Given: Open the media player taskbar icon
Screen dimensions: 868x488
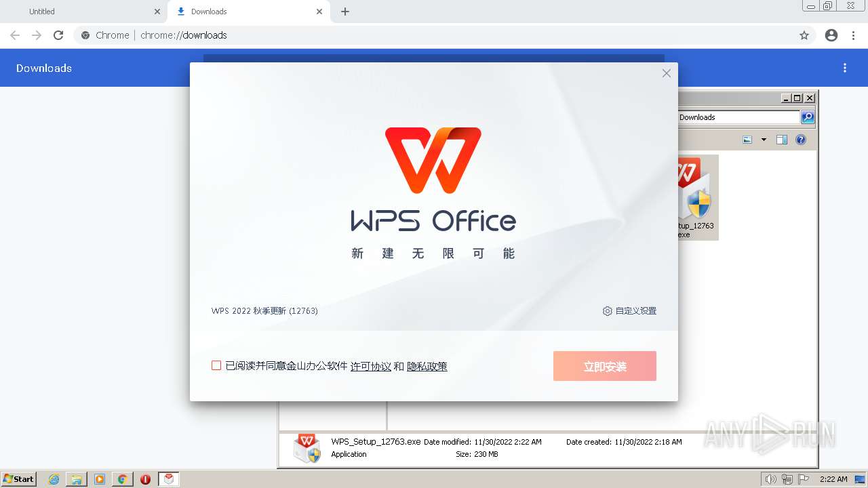Looking at the screenshot, I should click(x=100, y=479).
